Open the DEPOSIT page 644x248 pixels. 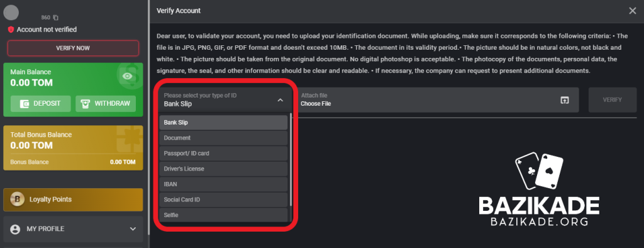click(x=41, y=104)
